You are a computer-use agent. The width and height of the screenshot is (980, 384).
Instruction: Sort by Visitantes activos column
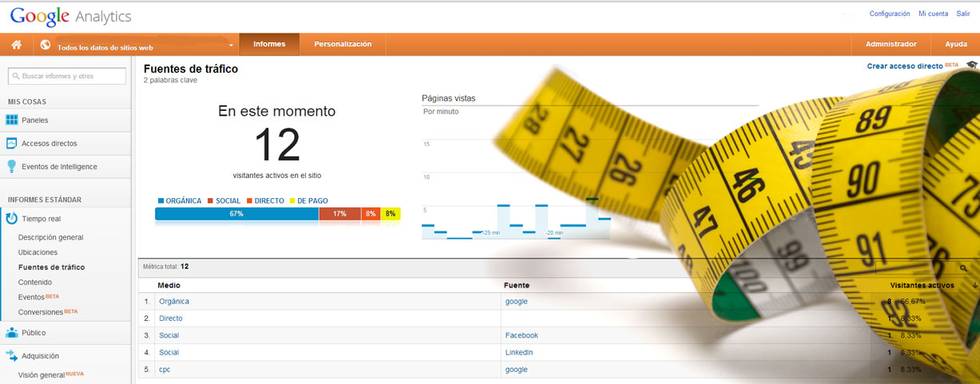coord(922,285)
